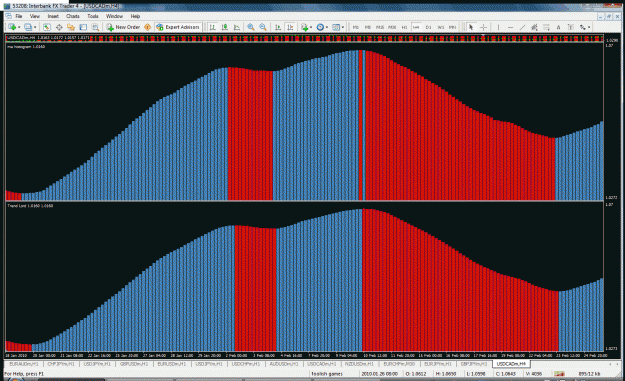Expand the Templates dropdown arrow
Viewport: 625px width, 381px height.
(x=343, y=27)
